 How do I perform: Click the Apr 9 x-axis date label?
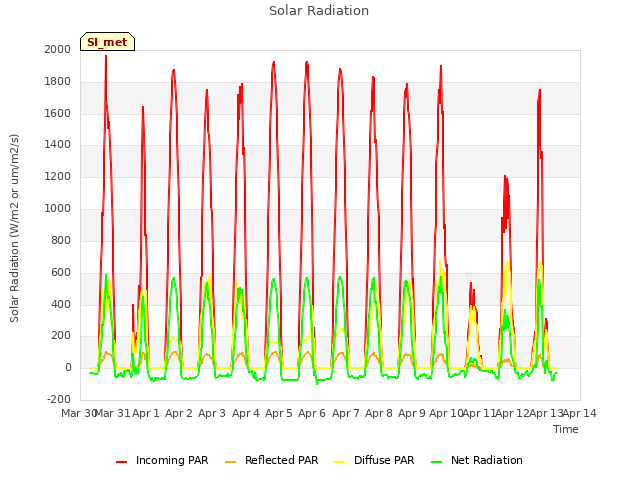412,413
